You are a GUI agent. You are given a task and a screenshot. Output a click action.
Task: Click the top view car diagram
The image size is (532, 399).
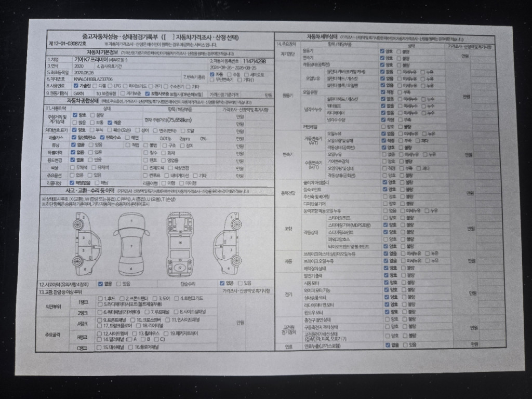131,244
